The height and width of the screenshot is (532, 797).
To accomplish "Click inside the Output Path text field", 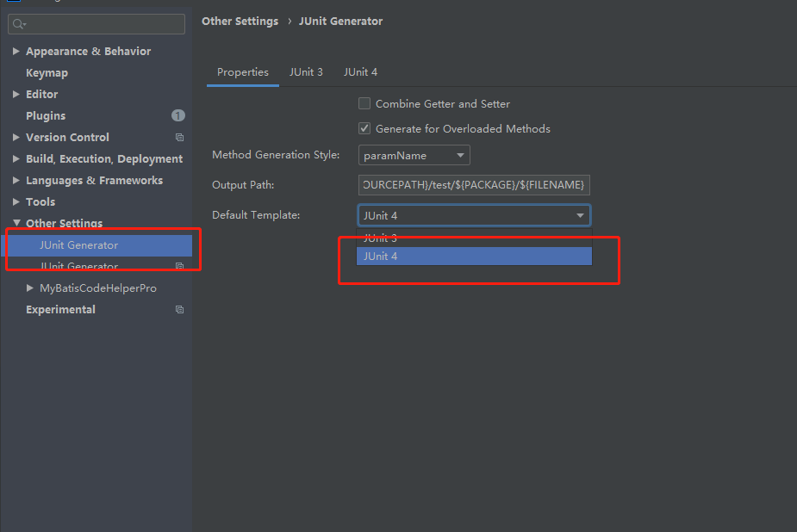I will coord(473,185).
